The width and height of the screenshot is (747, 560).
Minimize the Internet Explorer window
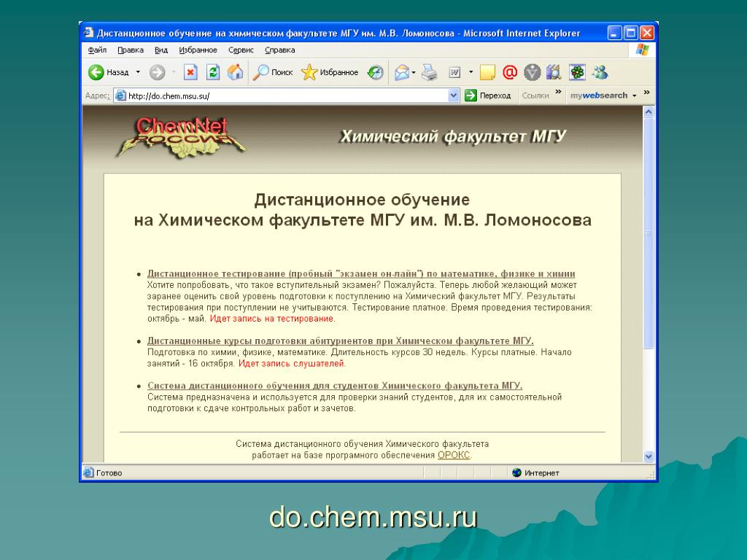(615, 33)
